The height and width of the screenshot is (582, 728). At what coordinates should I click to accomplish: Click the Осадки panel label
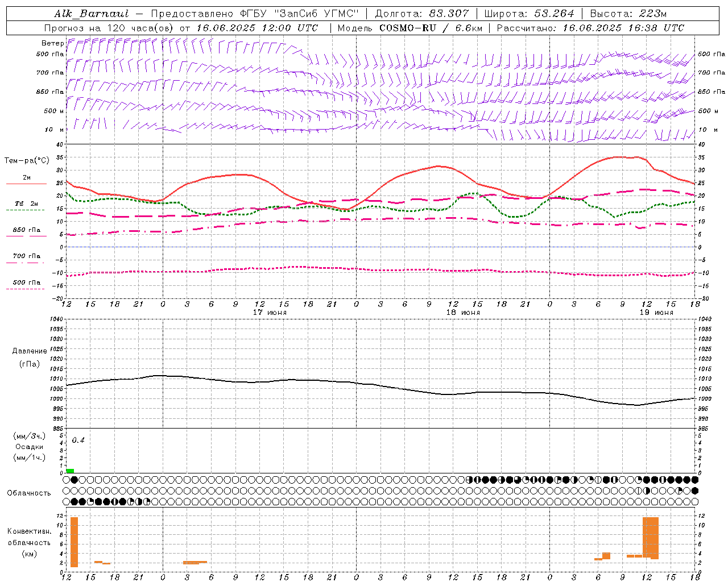point(30,447)
